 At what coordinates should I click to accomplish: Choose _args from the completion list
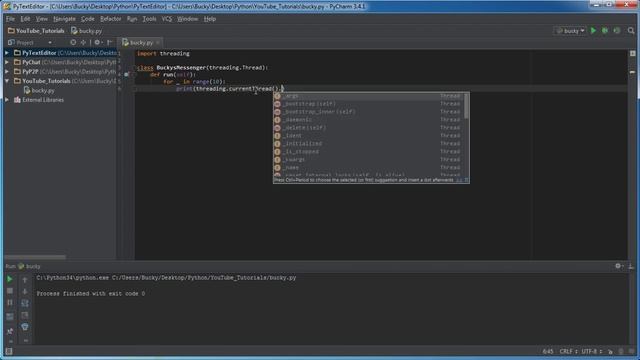click(369, 96)
